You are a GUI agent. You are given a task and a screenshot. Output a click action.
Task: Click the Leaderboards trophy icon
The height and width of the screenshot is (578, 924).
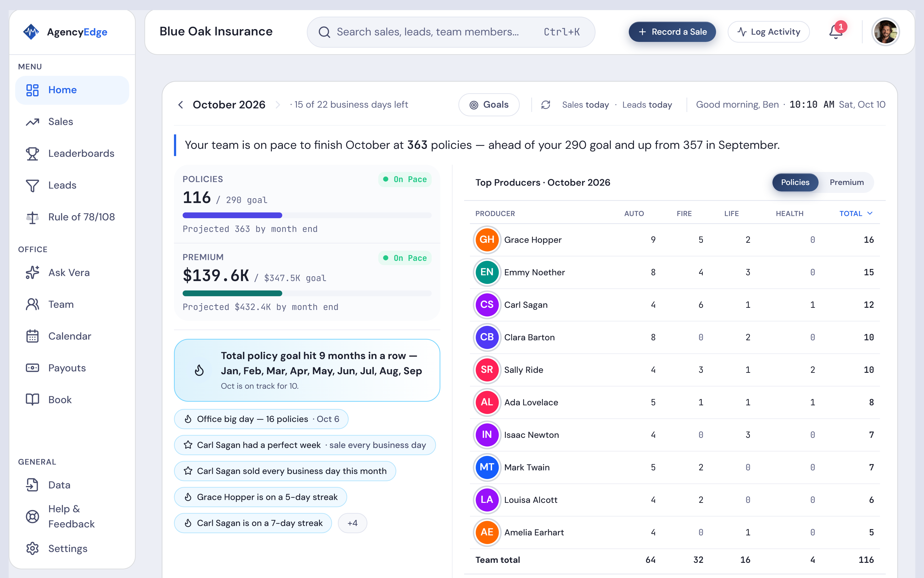(x=32, y=153)
